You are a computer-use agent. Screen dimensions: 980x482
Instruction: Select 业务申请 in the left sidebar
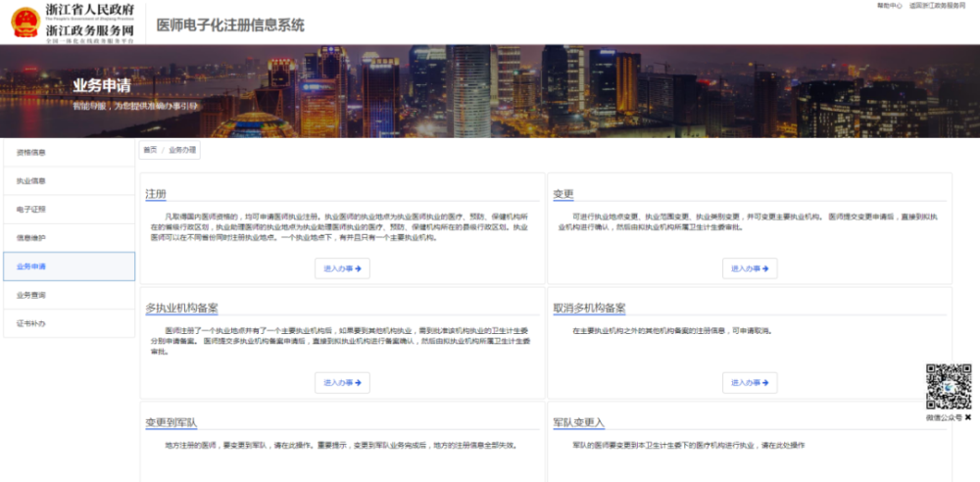[31, 266]
